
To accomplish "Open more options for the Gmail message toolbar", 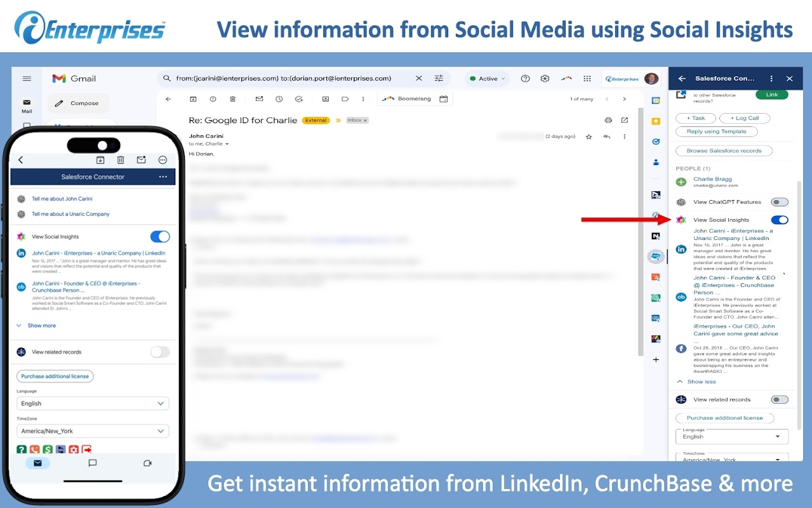I will (363, 99).
